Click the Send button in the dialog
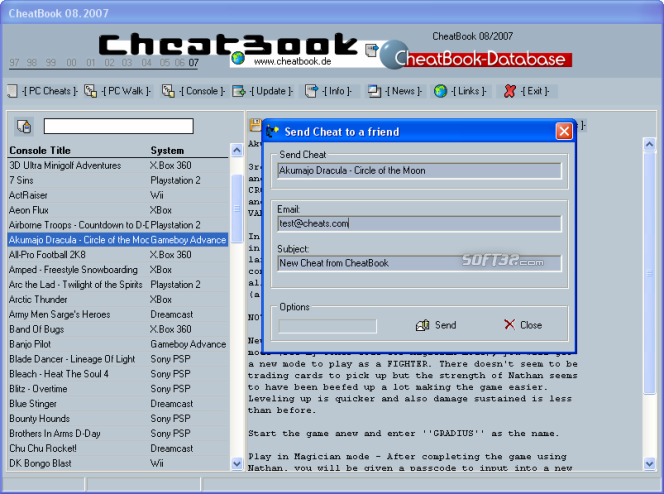Screen dimensions: 664x494 (436, 325)
